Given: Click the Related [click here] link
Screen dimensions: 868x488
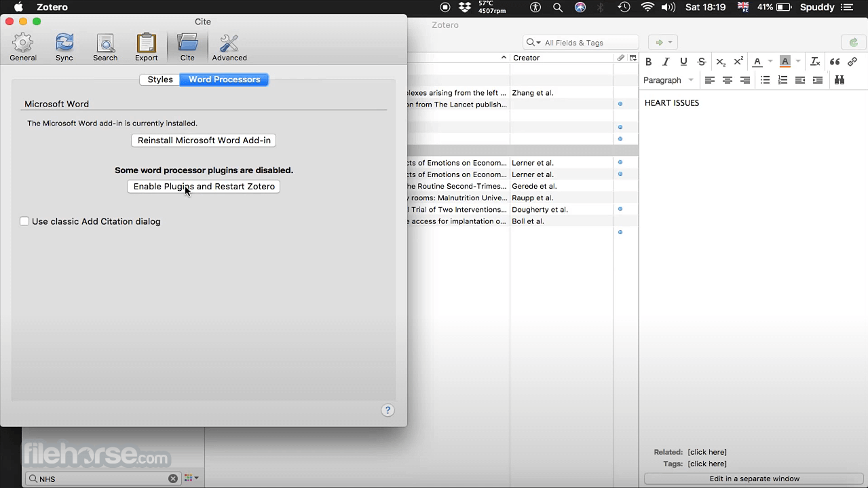Looking at the screenshot, I should (x=707, y=452).
